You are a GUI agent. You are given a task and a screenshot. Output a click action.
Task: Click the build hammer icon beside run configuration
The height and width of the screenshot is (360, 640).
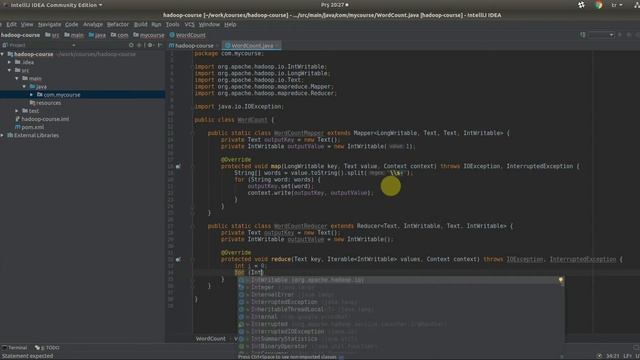(x=582, y=35)
